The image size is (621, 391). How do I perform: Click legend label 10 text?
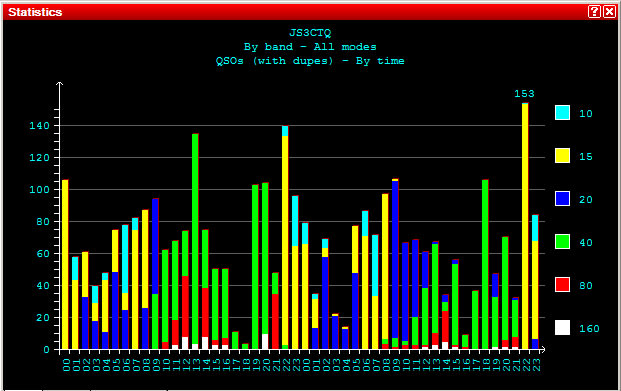click(586, 114)
